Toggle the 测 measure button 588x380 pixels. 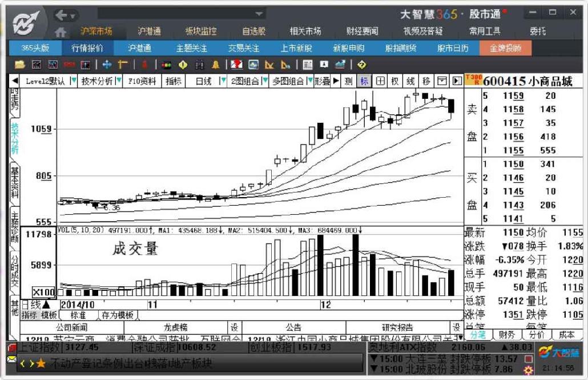[x=348, y=81]
